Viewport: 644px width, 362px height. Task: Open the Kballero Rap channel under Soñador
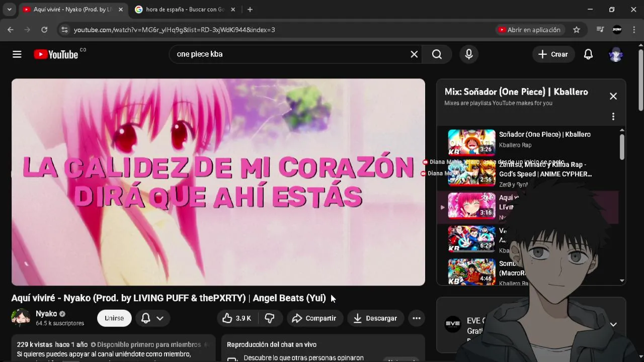(515, 145)
